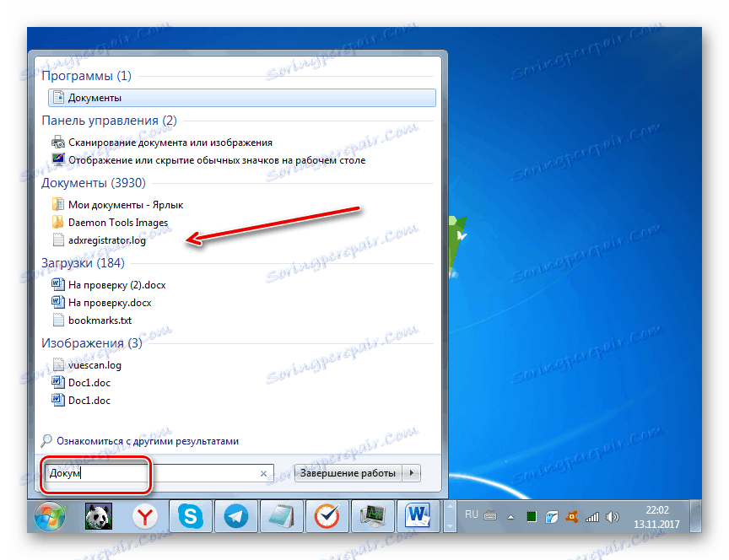Open На проверку (2).docx
The image size is (729, 560).
click(116, 284)
